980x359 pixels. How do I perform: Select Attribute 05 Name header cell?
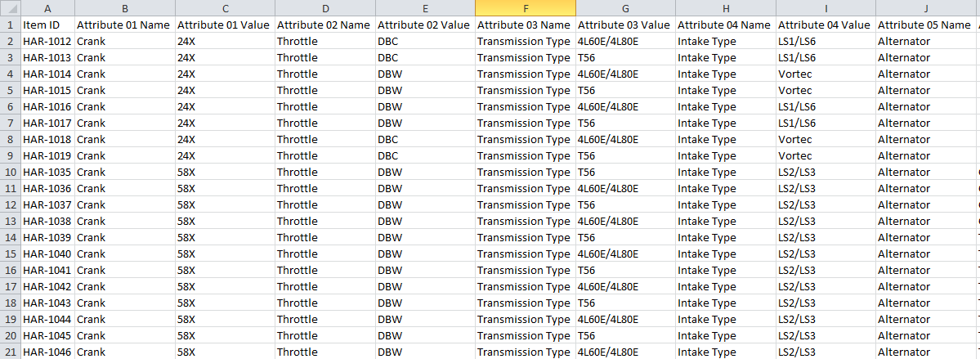coord(925,25)
